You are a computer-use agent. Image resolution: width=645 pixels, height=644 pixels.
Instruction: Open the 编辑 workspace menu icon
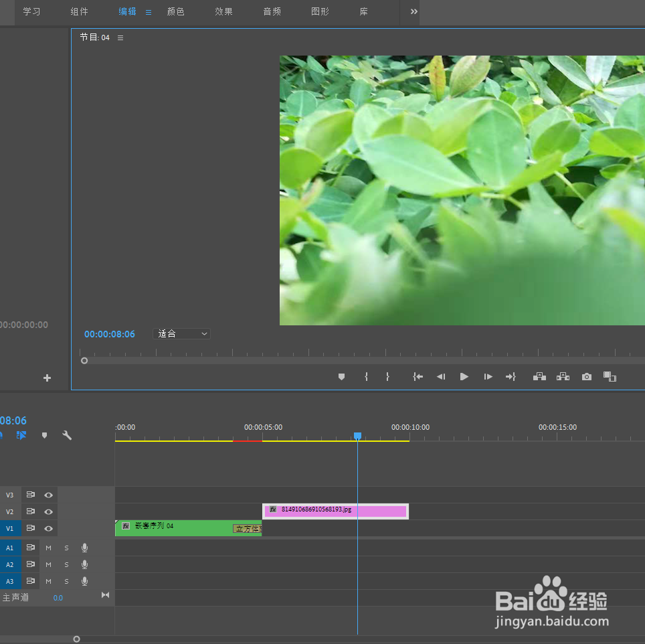148,12
